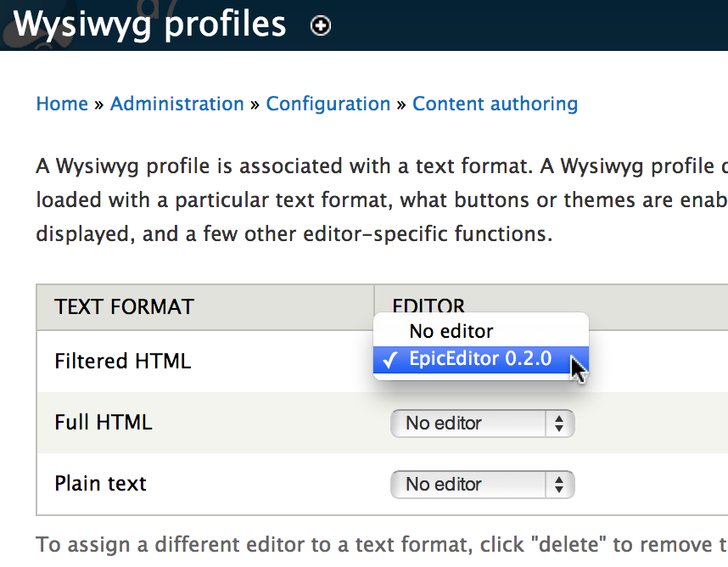This screenshot has height=567, width=728.
Task: Open the Home breadcrumb link
Action: [61, 104]
